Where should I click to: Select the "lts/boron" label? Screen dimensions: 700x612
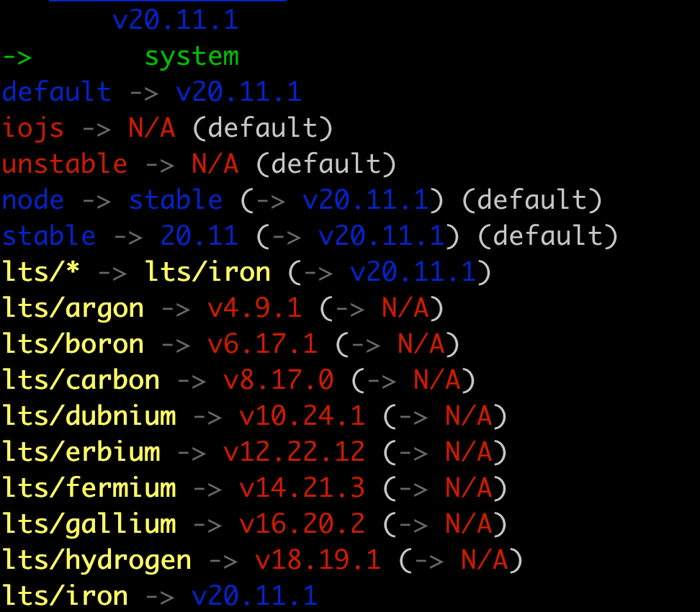[x=73, y=344]
